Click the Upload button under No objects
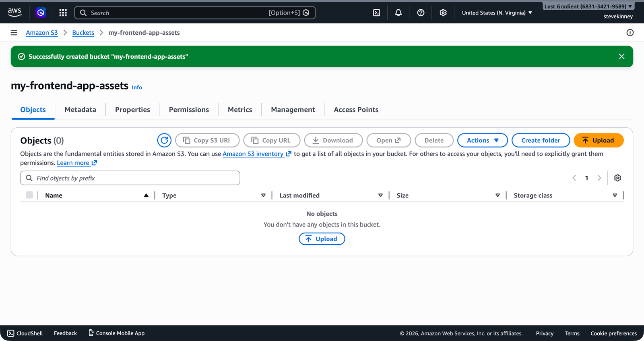This screenshot has height=341, width=644. pos(322,239)
